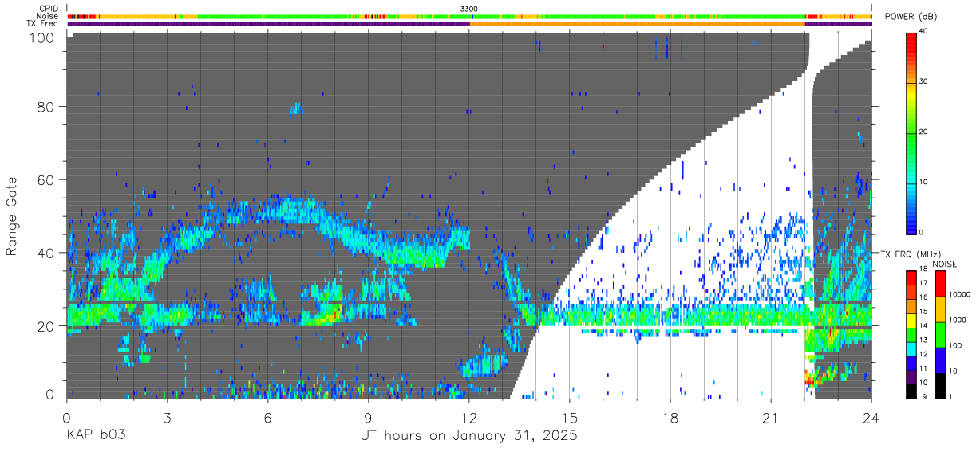
Task: Click the '18' label on the TX frequency scale
Action: click(x=923, y=269)
